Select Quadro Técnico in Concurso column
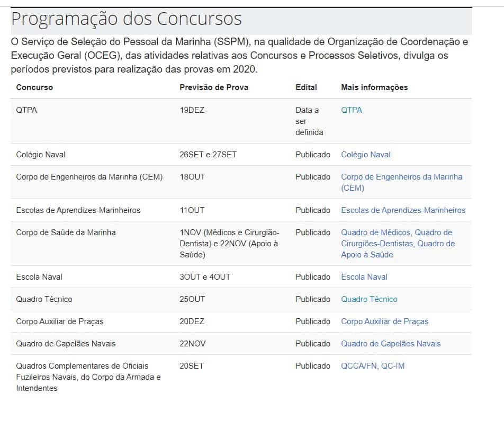Screen dimensions: 504x429 coord(44,299)
